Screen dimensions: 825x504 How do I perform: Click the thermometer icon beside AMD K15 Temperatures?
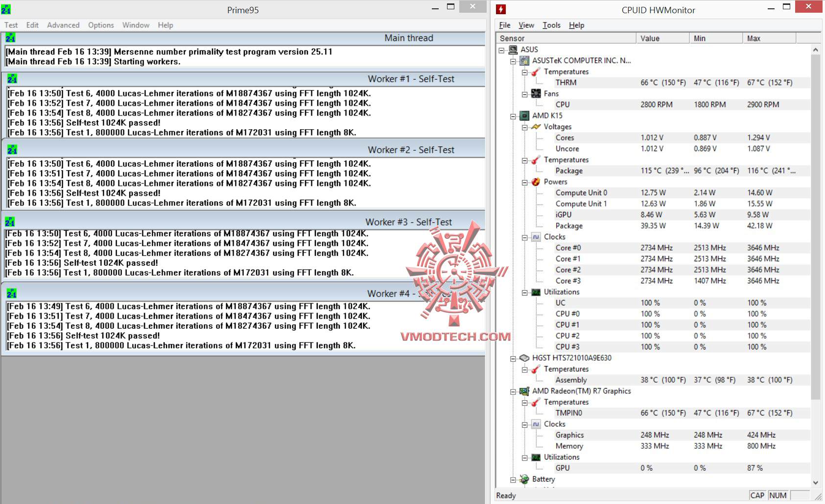coord(536,160)
